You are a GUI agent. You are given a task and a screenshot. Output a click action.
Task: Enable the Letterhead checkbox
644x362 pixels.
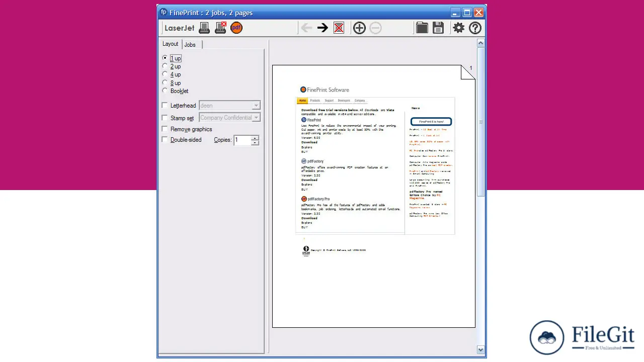coord(165,106)
